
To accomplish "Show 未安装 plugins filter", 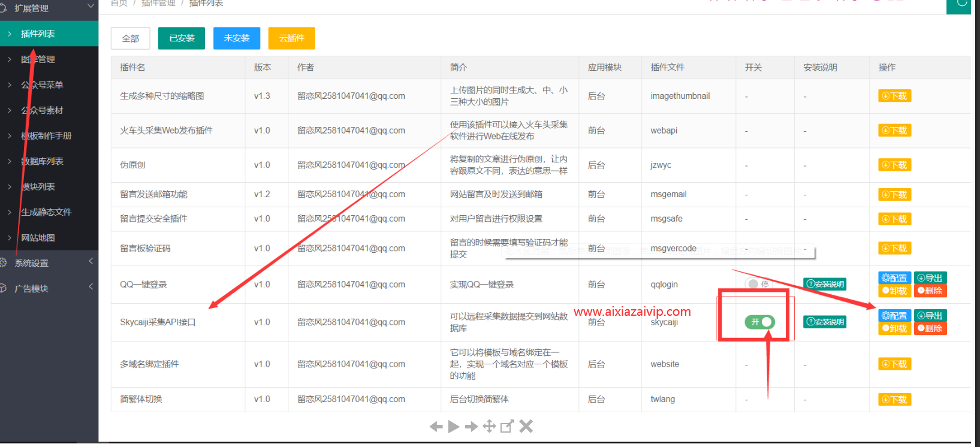I will (x=237, y=38).
